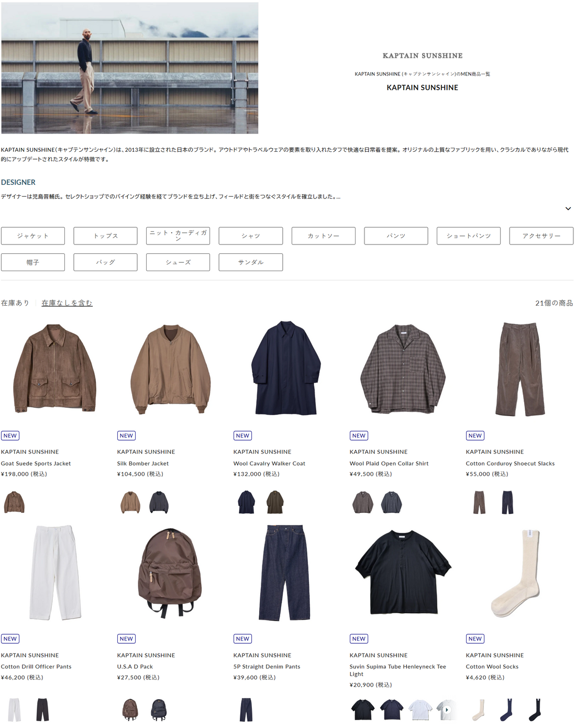Open the シューズ category
576x728 pixels.
pyautogui.click(x=178, y=262)
